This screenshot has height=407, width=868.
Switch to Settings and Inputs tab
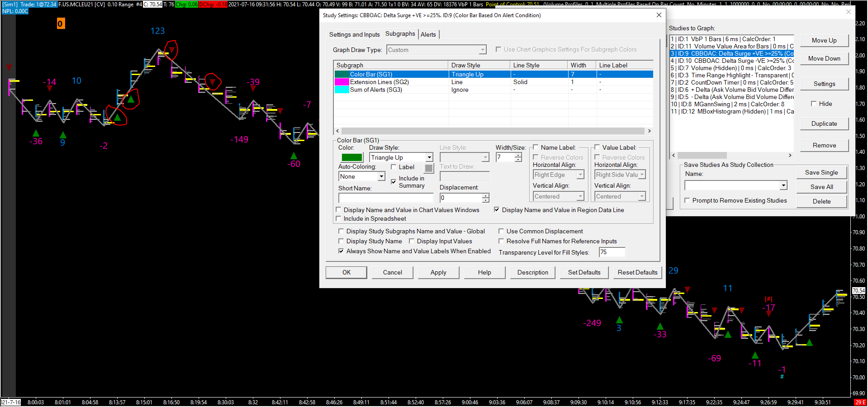click(x=354, y=34)
